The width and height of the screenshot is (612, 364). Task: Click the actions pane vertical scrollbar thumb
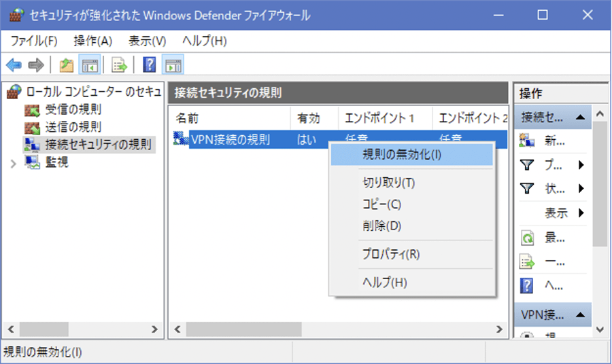click(x=600, y=183)
